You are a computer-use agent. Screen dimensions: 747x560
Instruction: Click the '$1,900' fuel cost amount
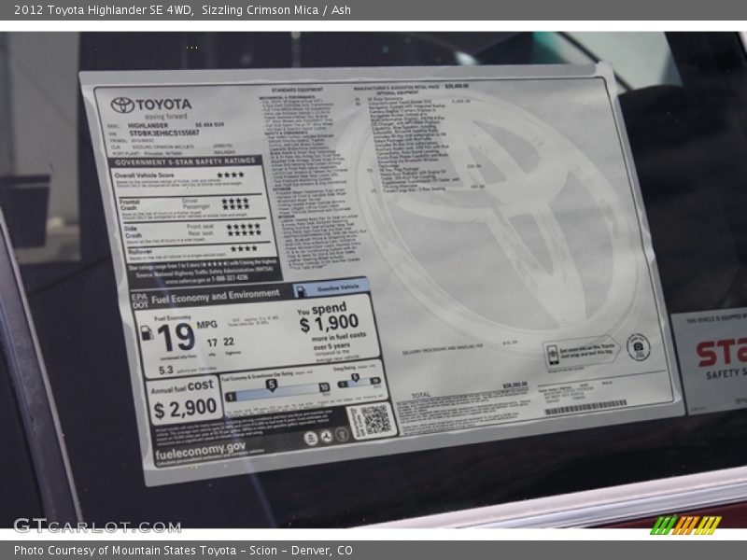330,323
